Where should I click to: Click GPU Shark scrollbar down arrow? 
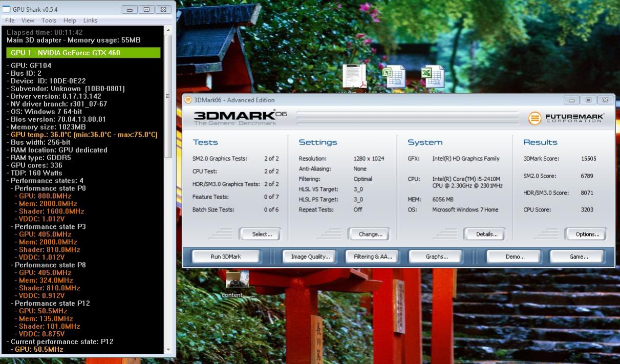point(169,349)
